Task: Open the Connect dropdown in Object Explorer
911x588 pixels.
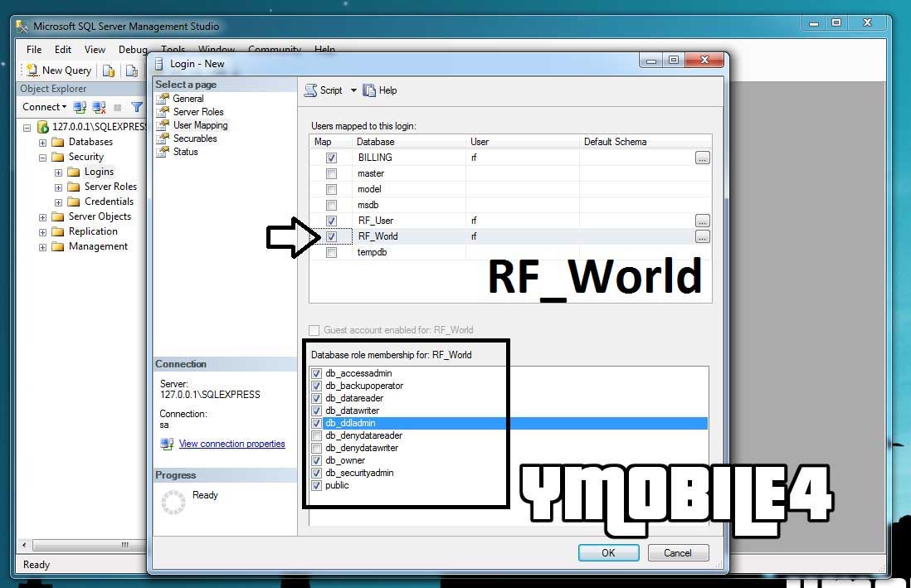Action: coord(44,107)
